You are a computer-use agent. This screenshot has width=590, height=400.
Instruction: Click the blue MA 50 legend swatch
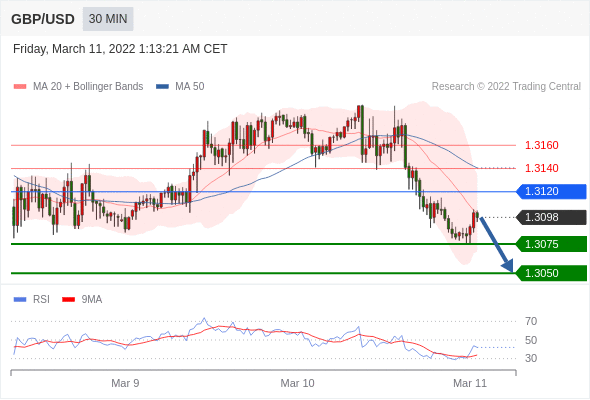162,87
